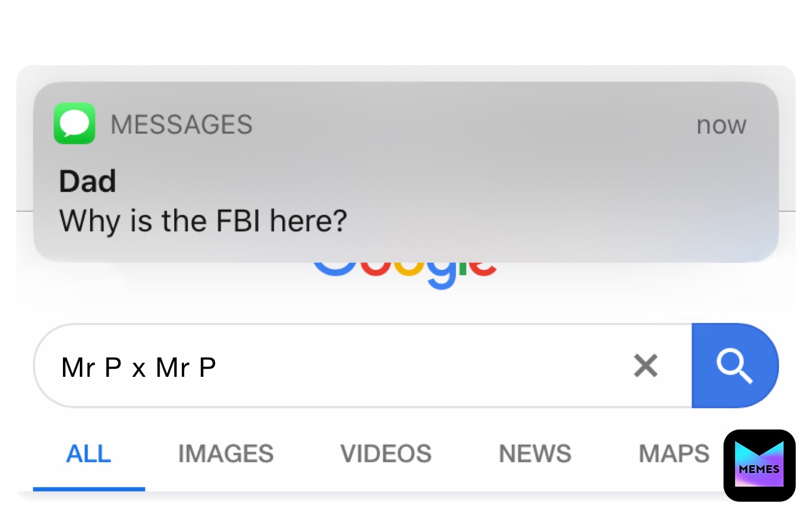This screenshot has height=518, width=812.
Task: Click the message 'Why is the FBI here?'
Action: coord(202,220)
